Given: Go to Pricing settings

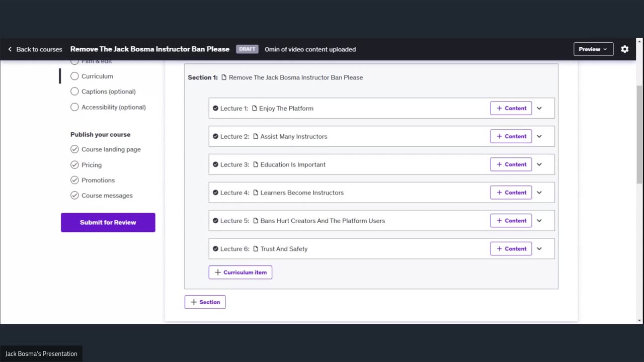Looking at the screenshot, I should (x=92, y=165).
